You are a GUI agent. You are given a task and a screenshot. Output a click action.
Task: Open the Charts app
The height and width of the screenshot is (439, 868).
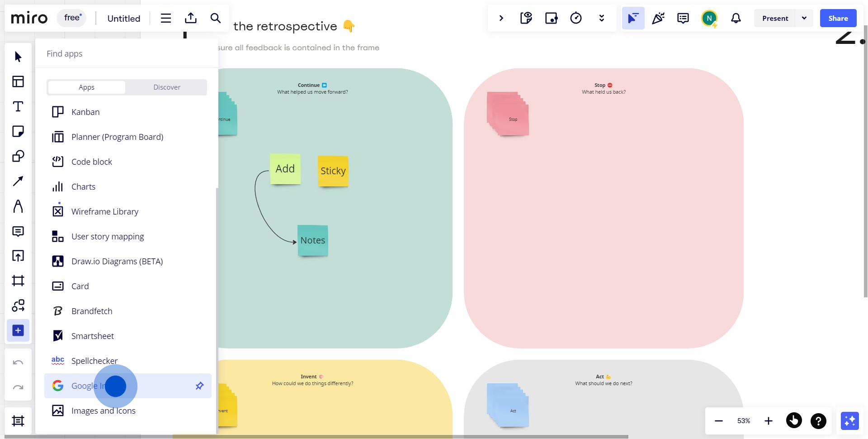(128, 186)
